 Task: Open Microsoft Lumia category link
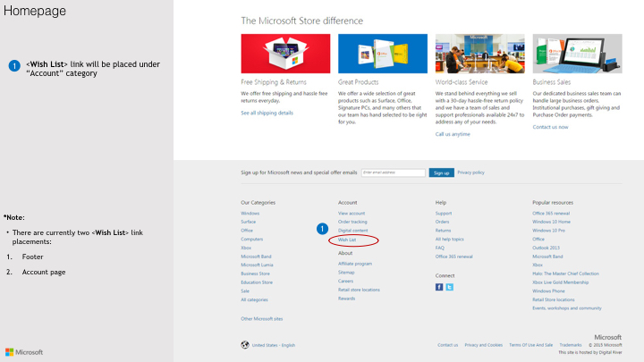pyautogui.click(x=257, y=265)
